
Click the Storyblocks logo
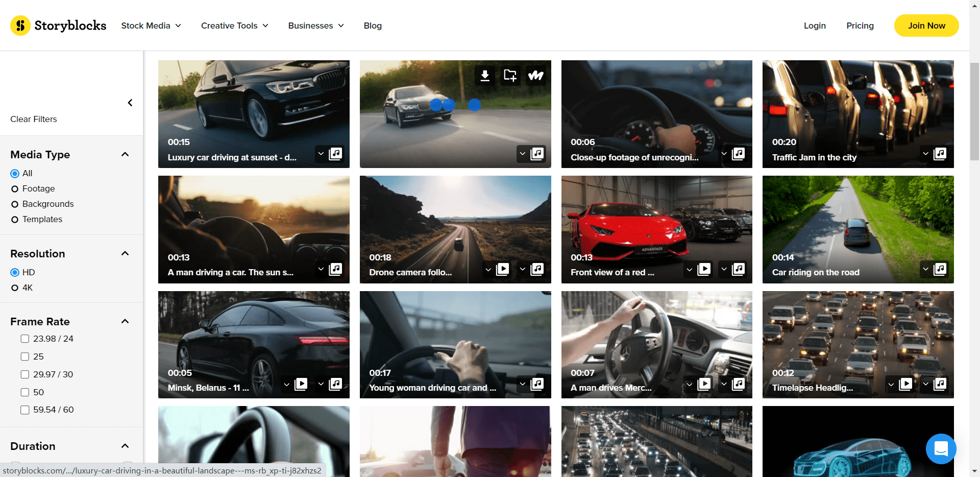pyautogui.click(x=58, y=26)
